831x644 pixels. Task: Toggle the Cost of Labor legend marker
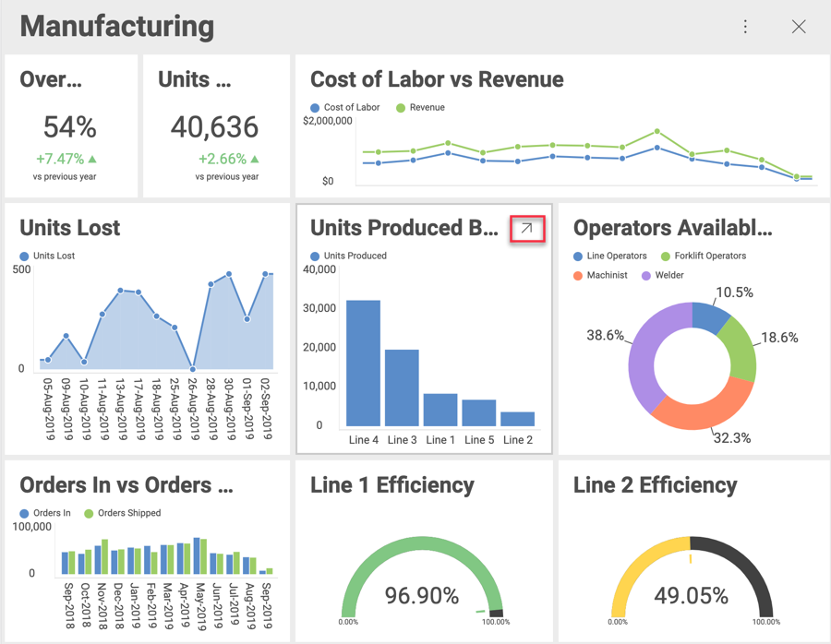[316, 108]
